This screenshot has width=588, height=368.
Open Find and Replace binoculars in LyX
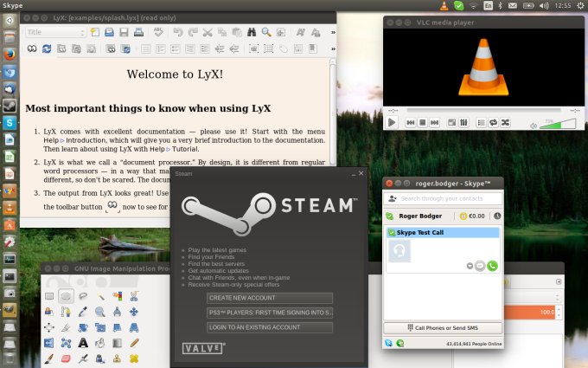[251, 33]
